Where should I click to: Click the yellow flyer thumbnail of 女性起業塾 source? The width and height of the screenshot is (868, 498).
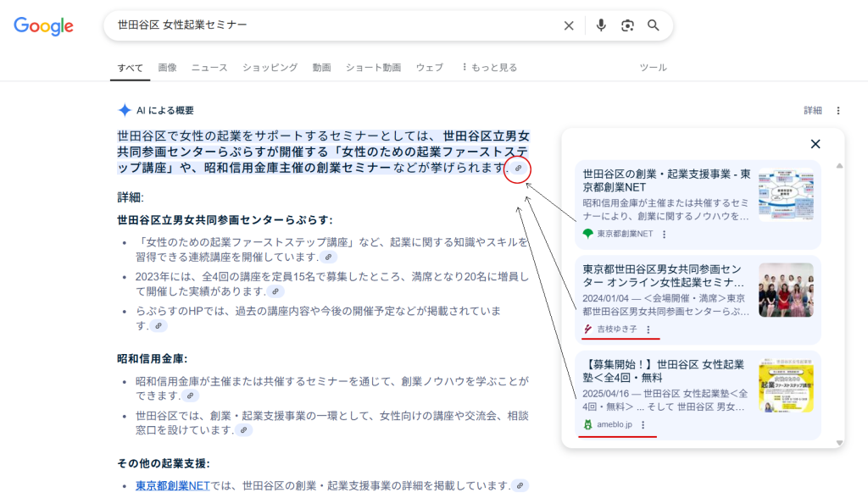pos(786,385)
